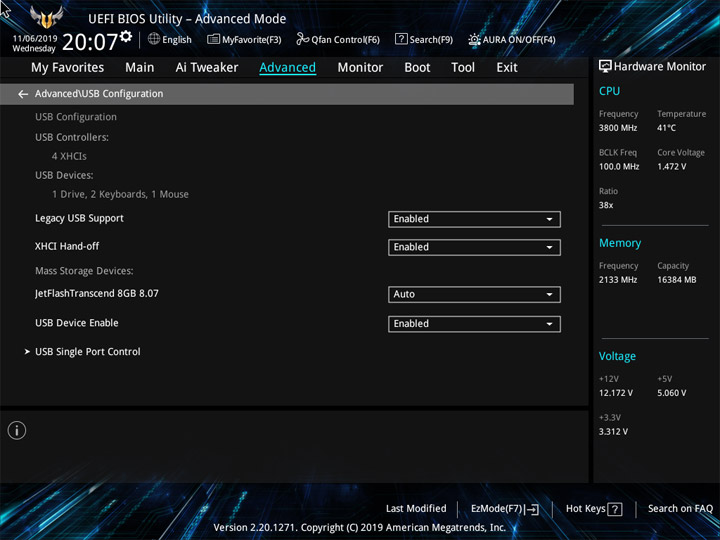Screen dimensions: 720x540
Task: Click the Advanced\USB Configuration breadcrumb text
Action: tap(99, 94)
